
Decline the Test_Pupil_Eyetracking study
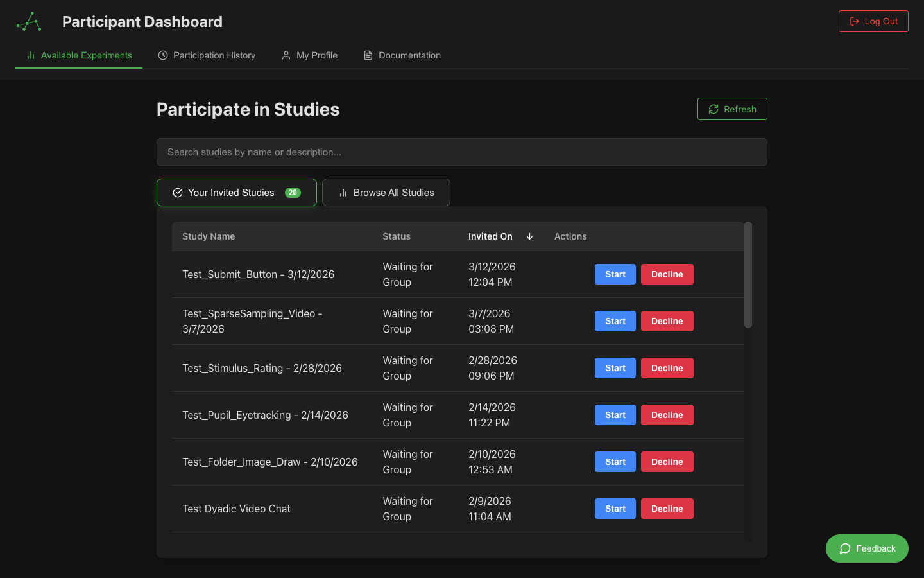click(x=667, y=415)
